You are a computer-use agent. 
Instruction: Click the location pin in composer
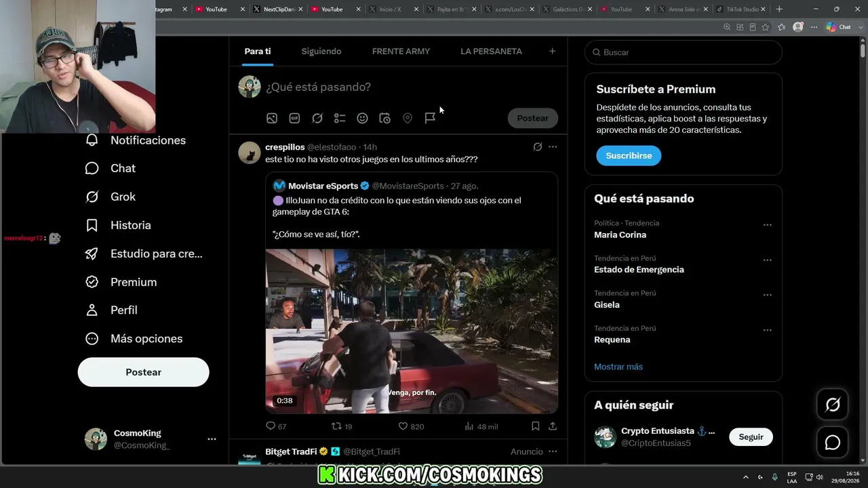point(408,118)
